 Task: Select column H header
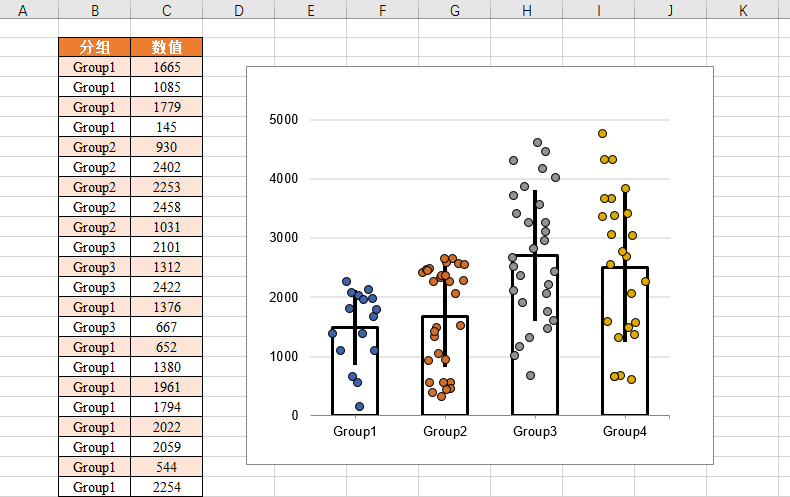(x=527, y=10)
